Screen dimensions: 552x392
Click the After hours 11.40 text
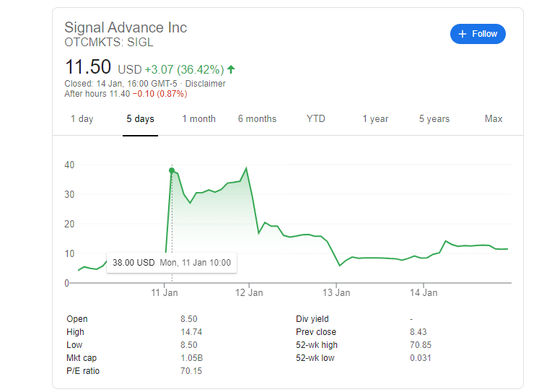click(97, 94)
